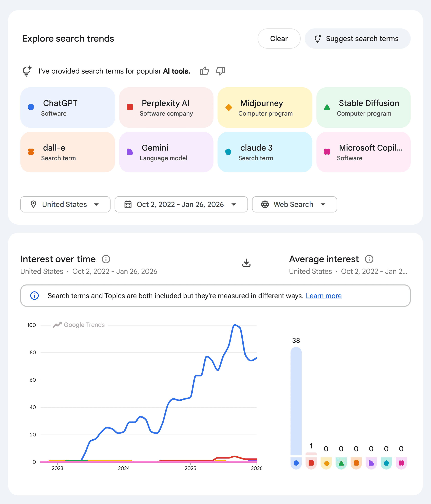
Task: Open the date range picker
Action: point(181,205)
